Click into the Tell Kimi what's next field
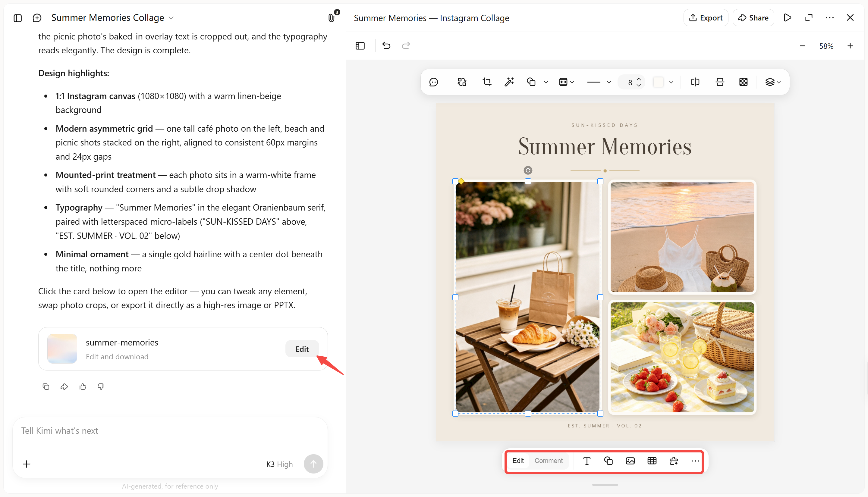The width and height of the screenshot is (868, 497). 170,431
